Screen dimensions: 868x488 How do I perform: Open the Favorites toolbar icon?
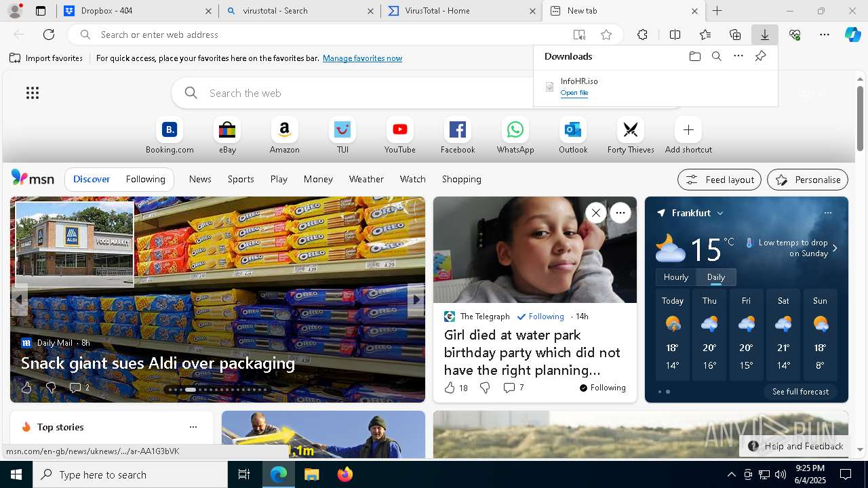click(705, 35)
